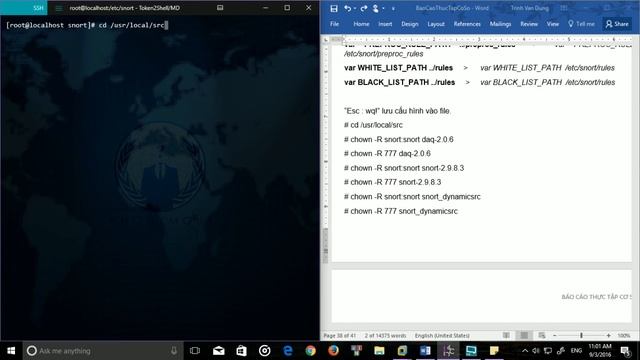Click English (United States) language indicator

(442, 336)
